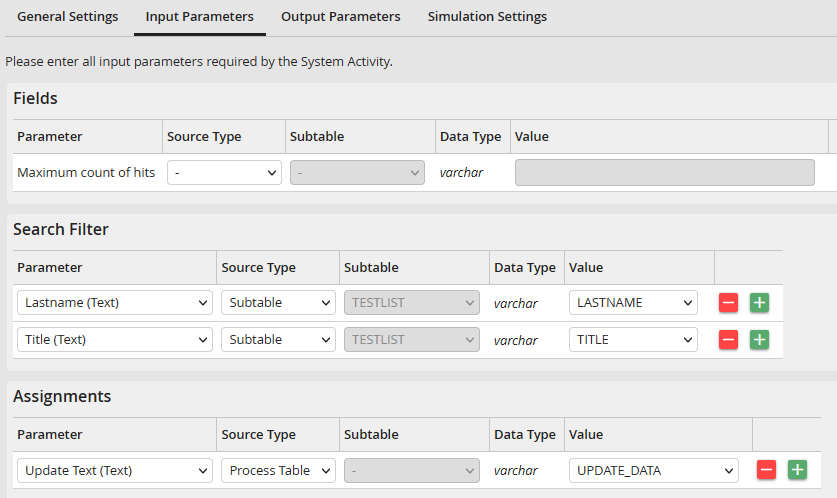Open the TITLE value dropdown
Image resolution: width=837 pixels, height=498 pixels.
[x=633, y=339]
